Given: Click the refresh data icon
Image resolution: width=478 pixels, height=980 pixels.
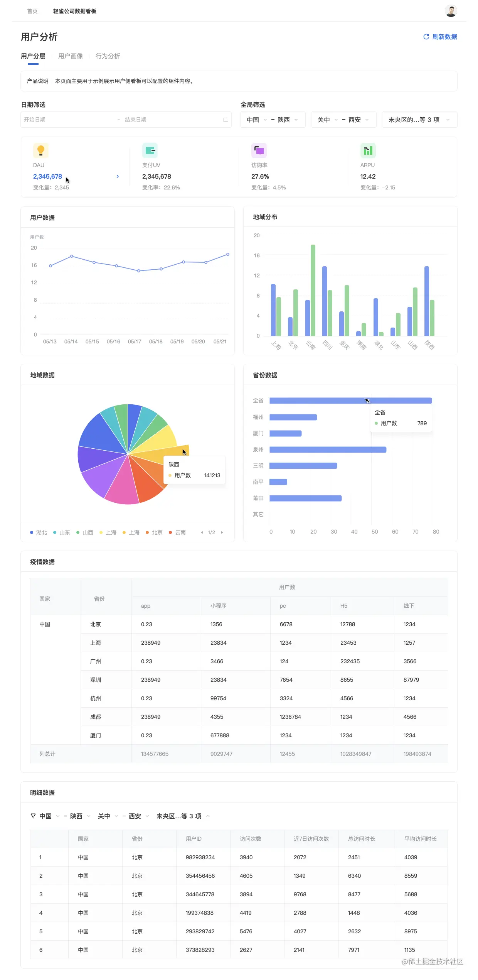Looking at the screenshot, I should 426,37.
